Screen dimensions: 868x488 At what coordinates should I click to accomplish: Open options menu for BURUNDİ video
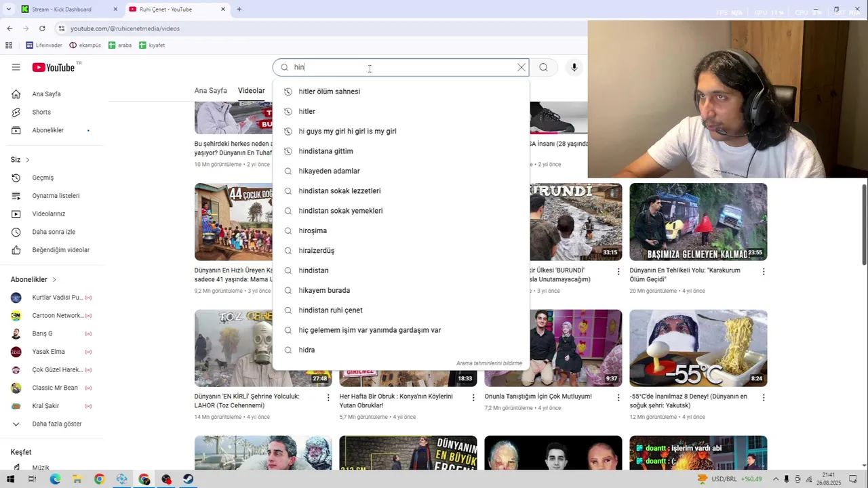click(x=618, y=271)
